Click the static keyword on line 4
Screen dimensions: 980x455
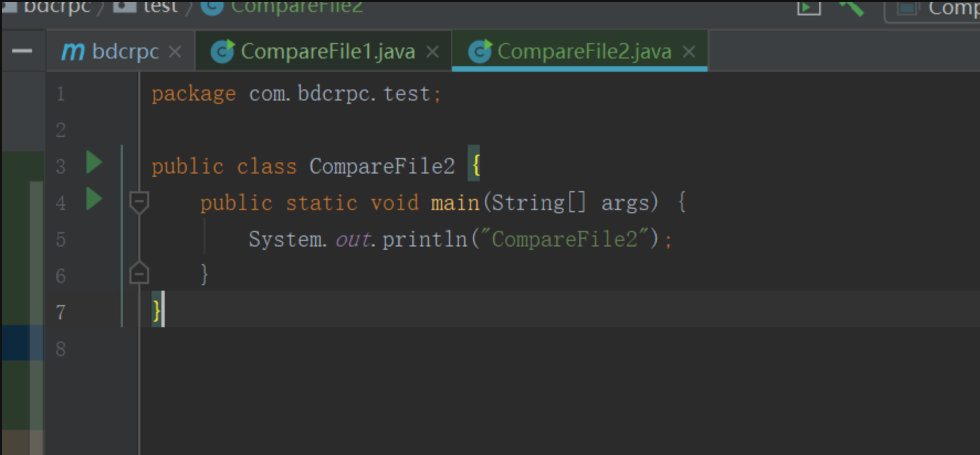(x=322, y=203)
